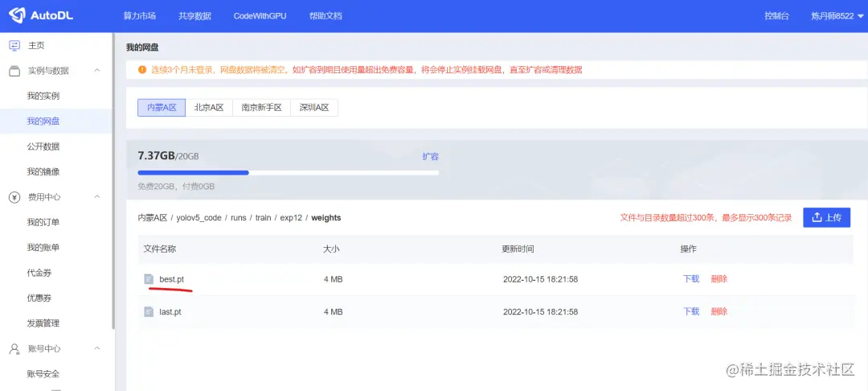The height and width of the screenshot is (391, 868).
Task: Download the last.pt file
Action: (691, 312)
